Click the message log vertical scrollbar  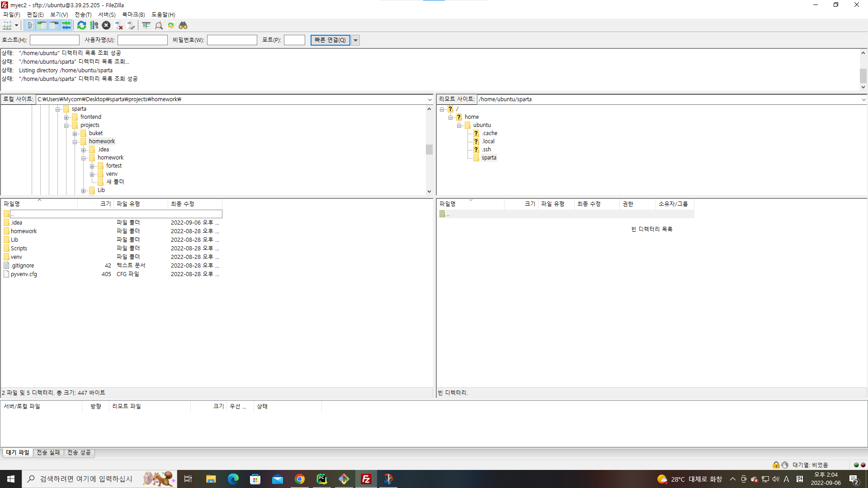[863, 70]
